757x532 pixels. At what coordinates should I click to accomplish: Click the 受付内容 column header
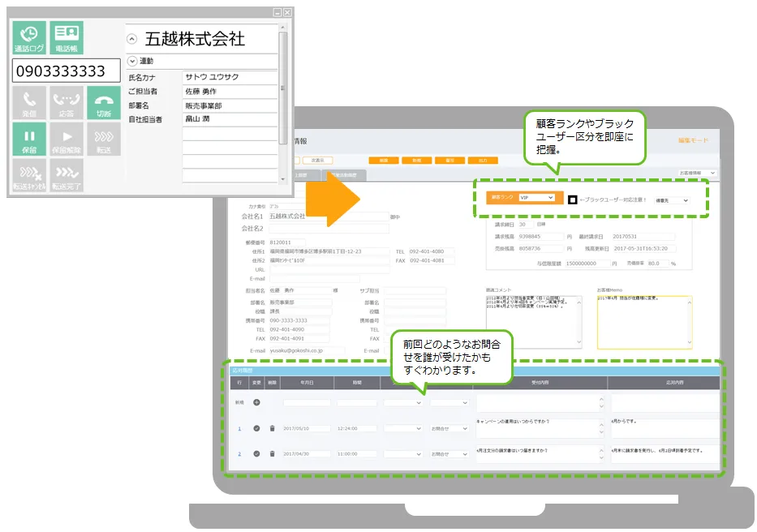540,383
